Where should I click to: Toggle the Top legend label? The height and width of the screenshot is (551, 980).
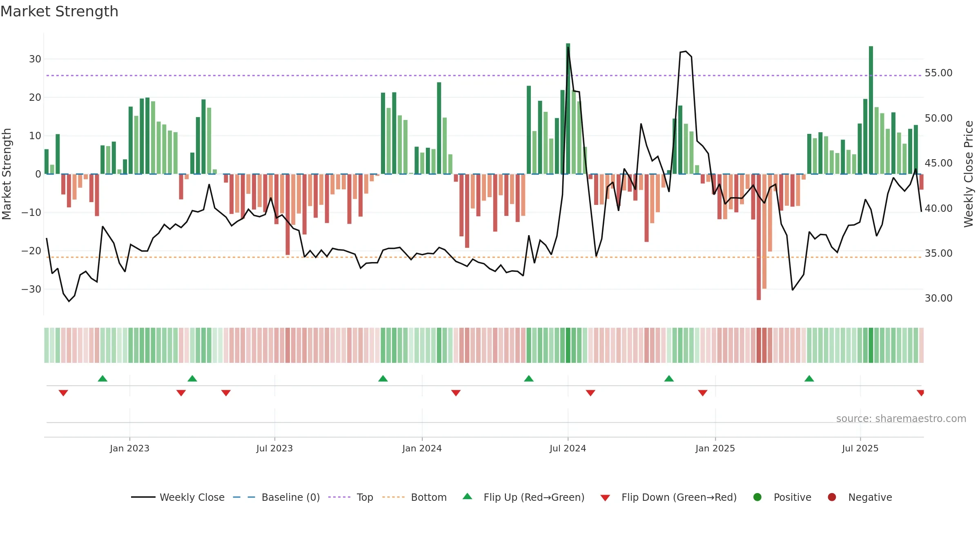point(365,498)
